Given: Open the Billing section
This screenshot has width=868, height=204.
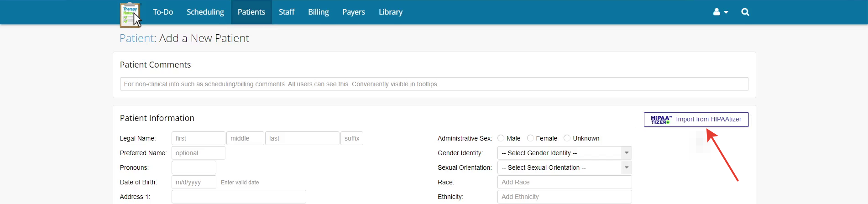Looking at the screenshot, I should (318, 12).
